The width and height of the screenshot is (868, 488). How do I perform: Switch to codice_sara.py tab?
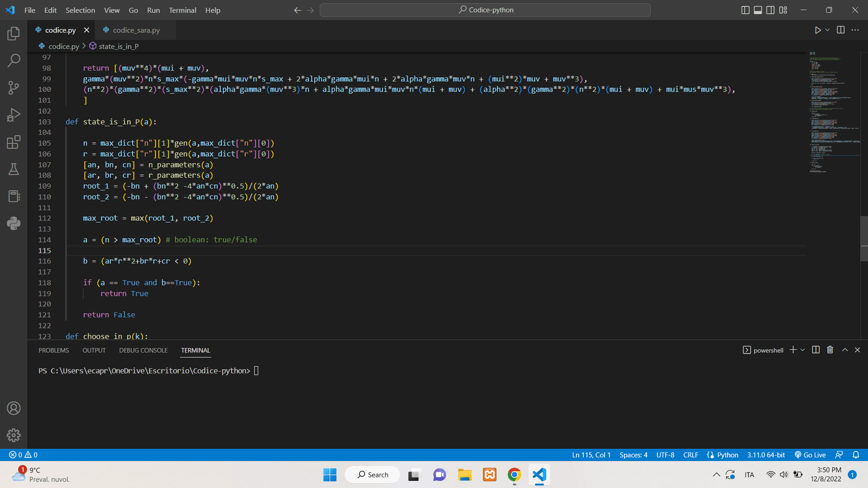pos(135,30)
